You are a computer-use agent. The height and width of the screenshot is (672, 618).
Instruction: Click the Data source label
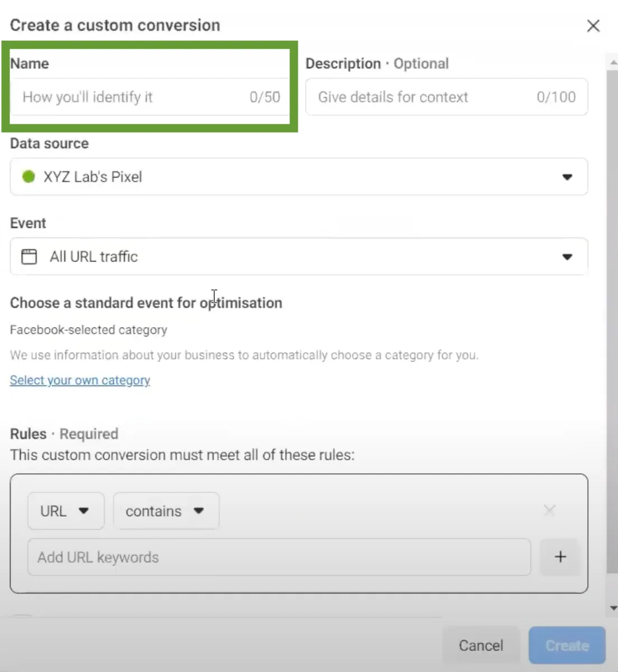(x=49, y=143)
